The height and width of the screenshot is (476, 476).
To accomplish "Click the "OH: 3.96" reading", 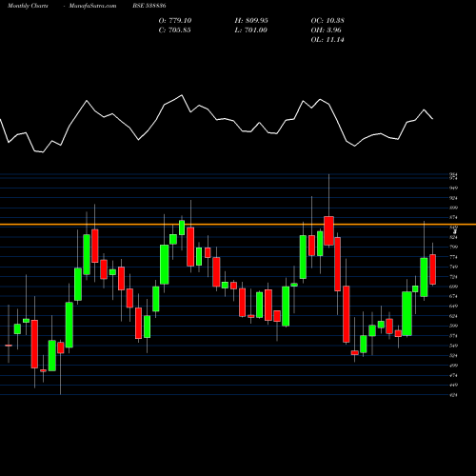I will pyautogui.click(x=327, y=30).
